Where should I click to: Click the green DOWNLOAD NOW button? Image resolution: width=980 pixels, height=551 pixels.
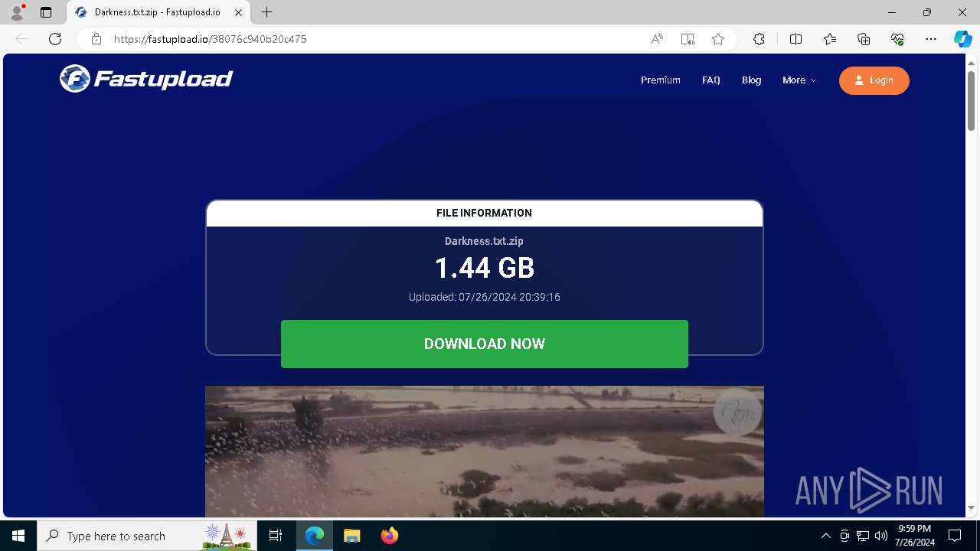click(485, 344)
